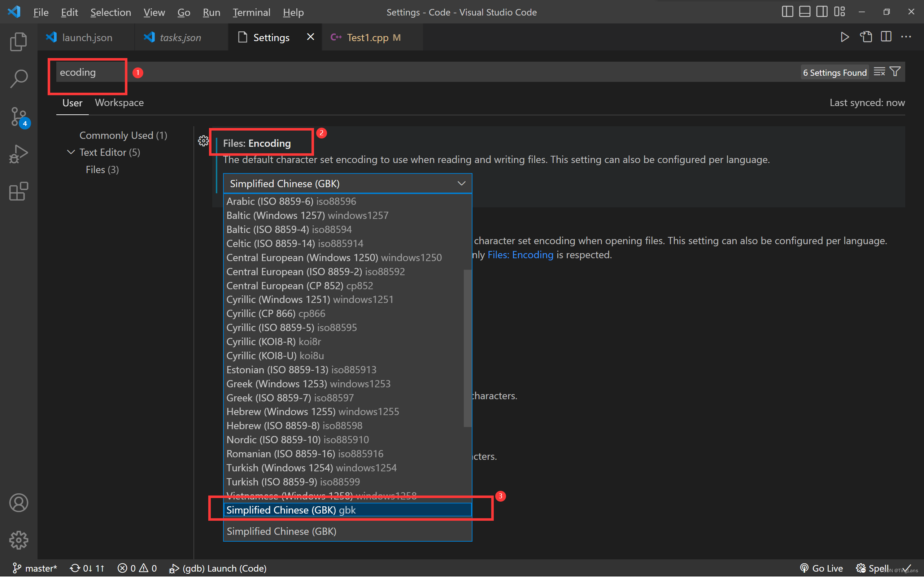Open Accounts menu in activity bar
The image size is (924, 577).
pyautogui.click(x=18, y=503)
